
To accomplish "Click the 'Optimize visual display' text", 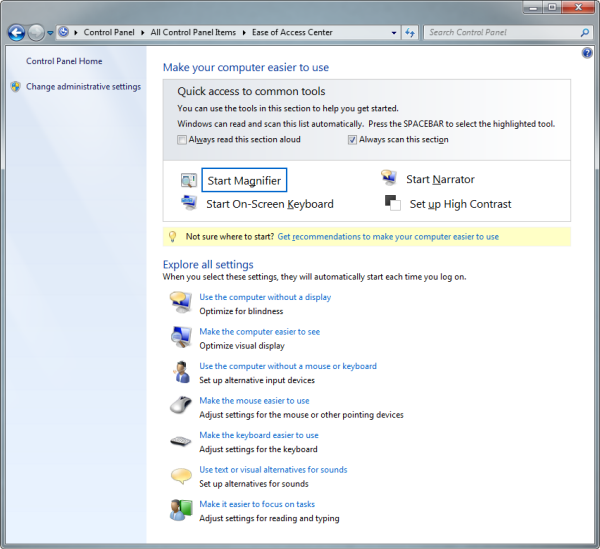I will coord(242,346).
